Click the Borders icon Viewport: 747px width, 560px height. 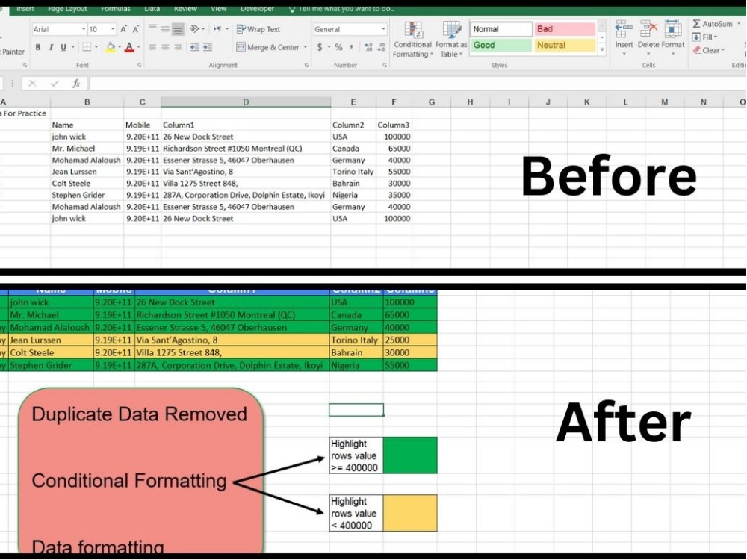point(87,47)
